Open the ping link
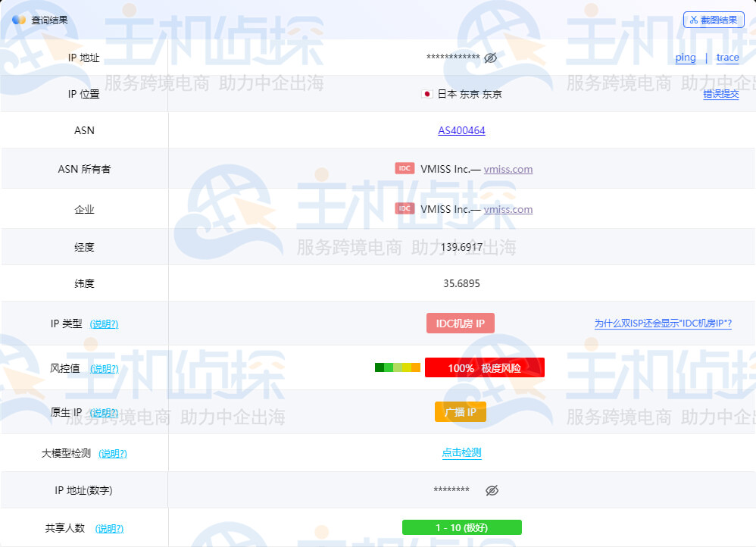This screenshot has width=756, height=547. pyautogui.click(x=685, y=57)
